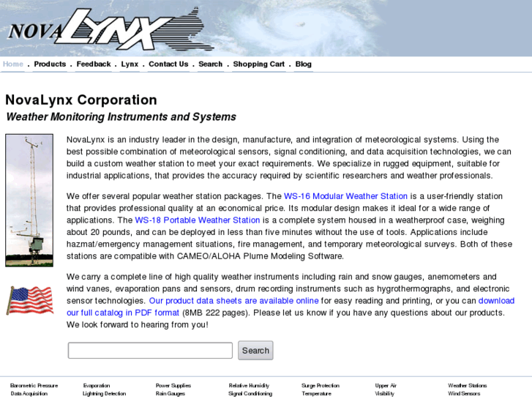Open the WS-18 Portable Weather Station link
The width and height of the screenshot is (532, 399).
point(197,220)
